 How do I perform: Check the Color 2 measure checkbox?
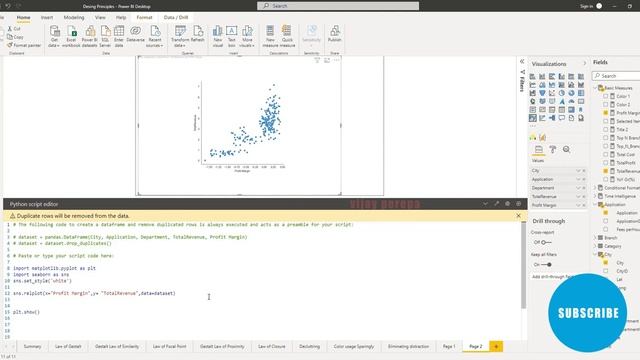point(606,104)
